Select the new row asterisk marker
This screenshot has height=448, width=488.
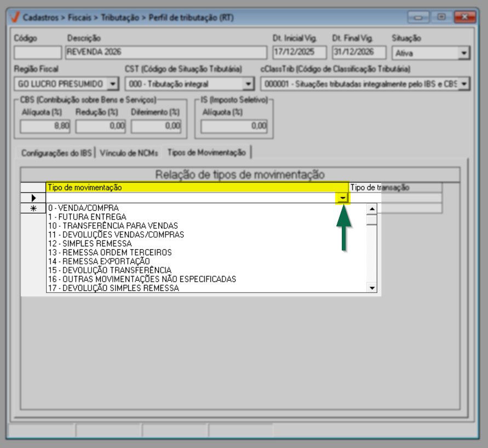pyautogui.click(x=33, y=208)
